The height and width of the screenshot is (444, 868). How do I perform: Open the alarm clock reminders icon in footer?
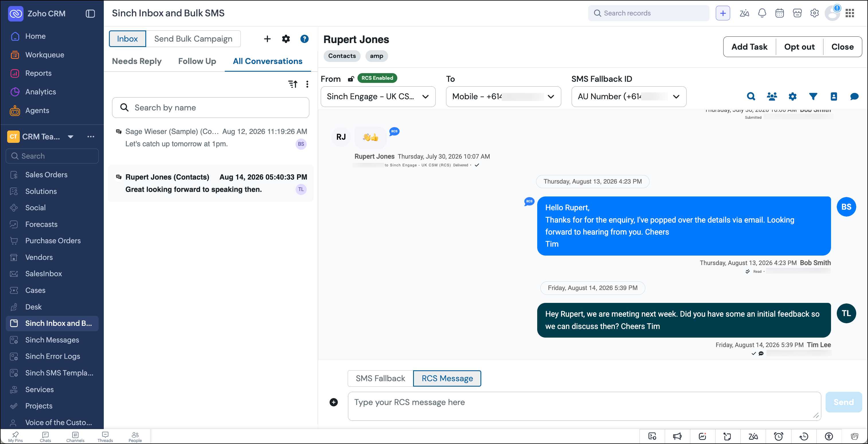[x=779, y=436]
